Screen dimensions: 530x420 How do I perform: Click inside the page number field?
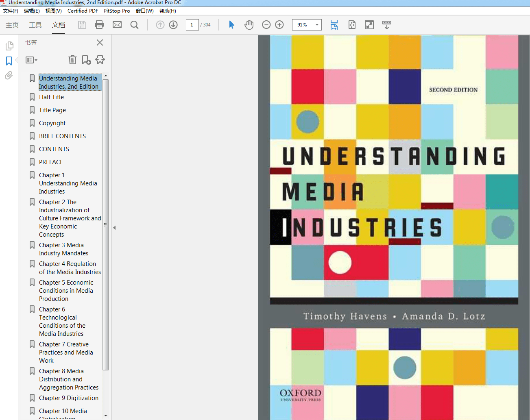(192, 25)
